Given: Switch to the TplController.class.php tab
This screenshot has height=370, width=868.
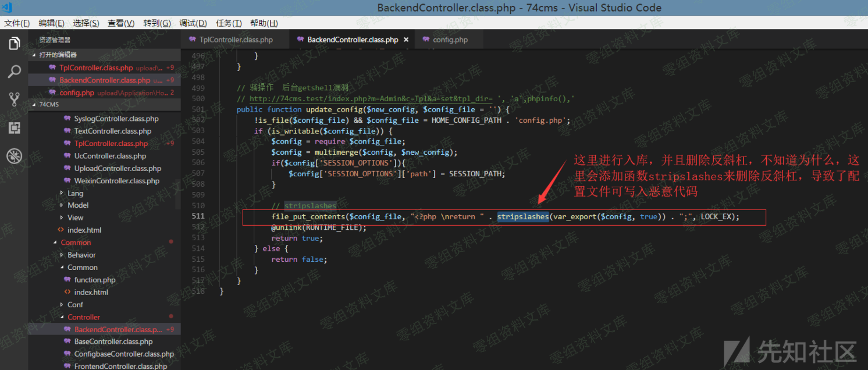Looking at the screenshot, I should coord(235,40).
